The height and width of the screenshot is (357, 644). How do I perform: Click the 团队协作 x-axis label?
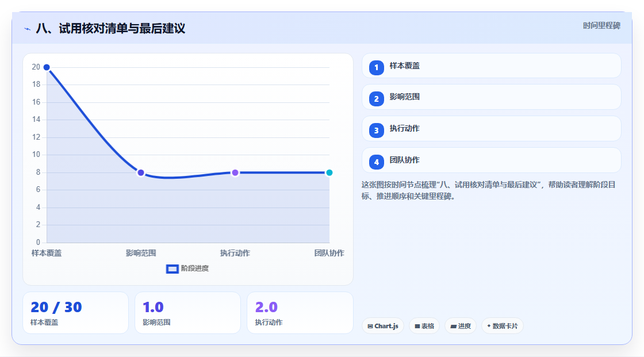tap(329, 253)
